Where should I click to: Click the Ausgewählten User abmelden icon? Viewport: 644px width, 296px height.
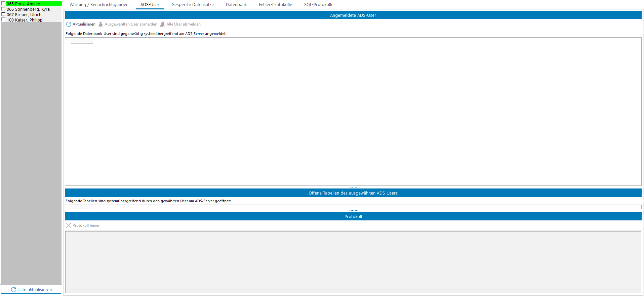click(100, 24)
